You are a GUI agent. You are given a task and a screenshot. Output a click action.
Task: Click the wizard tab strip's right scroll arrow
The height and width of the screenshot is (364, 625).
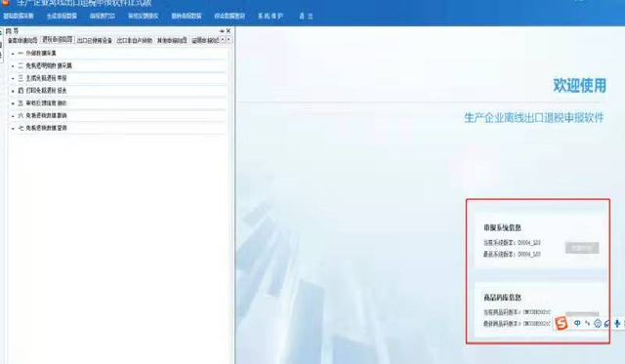(229, 39)
